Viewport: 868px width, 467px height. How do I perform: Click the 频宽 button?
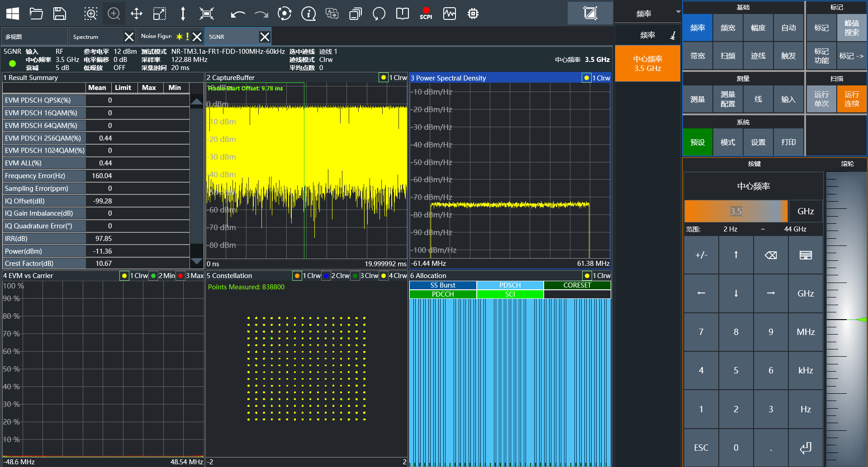tap(728, 28)
